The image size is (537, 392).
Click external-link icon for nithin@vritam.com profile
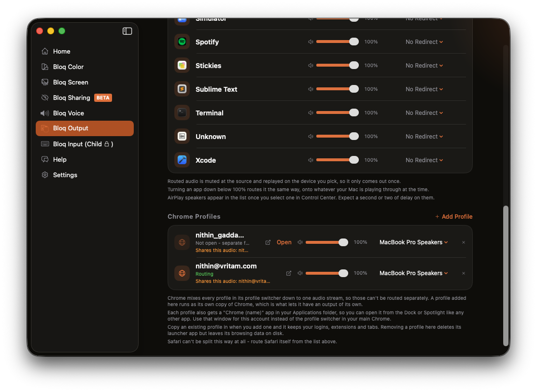click(x=289, y=273)
